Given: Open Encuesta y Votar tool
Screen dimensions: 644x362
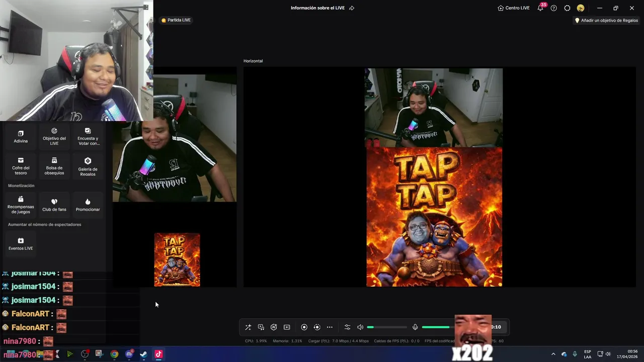Looking at the screenshot, I should point(88,137).
